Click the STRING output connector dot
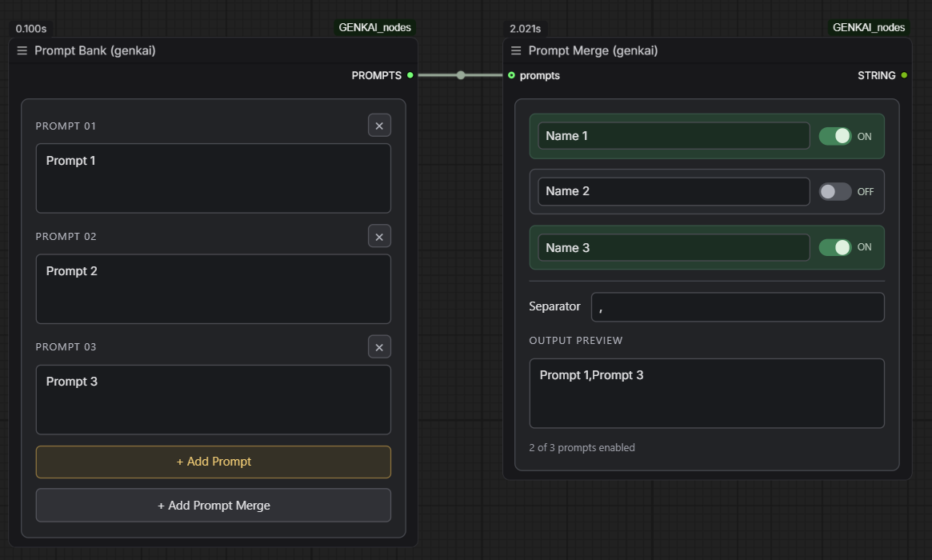932x560 pixels. coord(904,75)
